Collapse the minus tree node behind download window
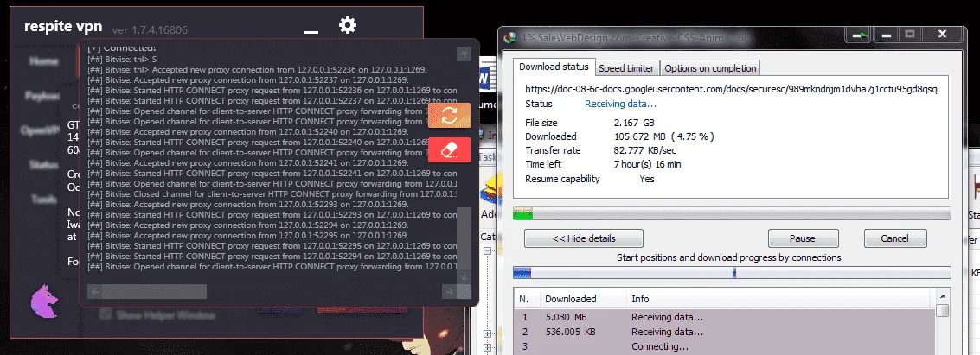The width and height of the screenshot is (980, 355). tap(487, 250)
